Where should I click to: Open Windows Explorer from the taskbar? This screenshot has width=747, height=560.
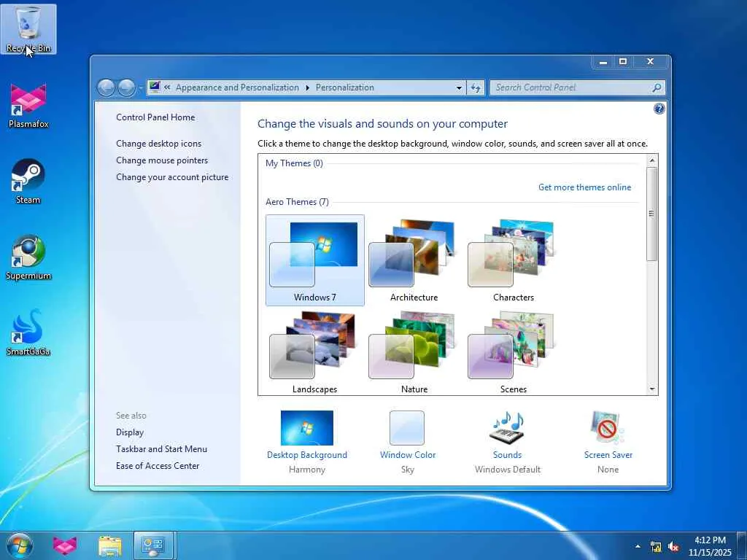click(x=110, y=545)
